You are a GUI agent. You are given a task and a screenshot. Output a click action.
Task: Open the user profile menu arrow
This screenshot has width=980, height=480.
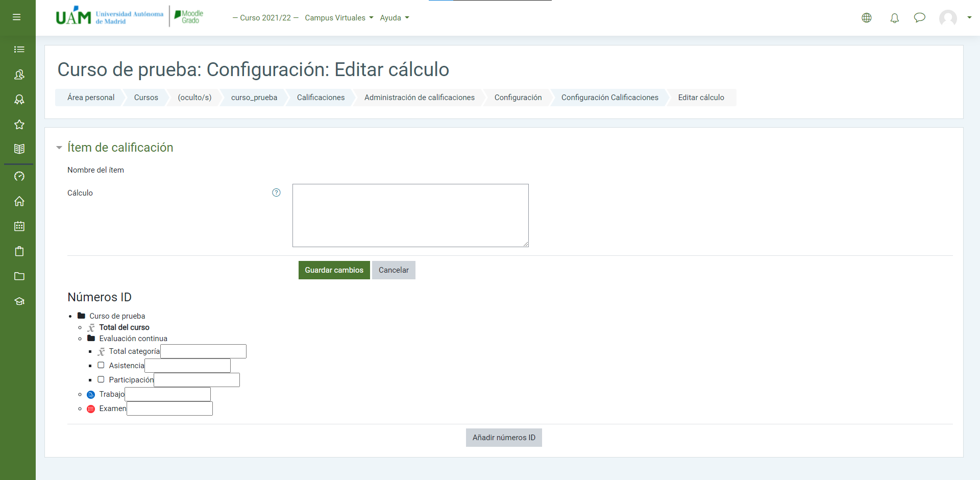point(969,18)
